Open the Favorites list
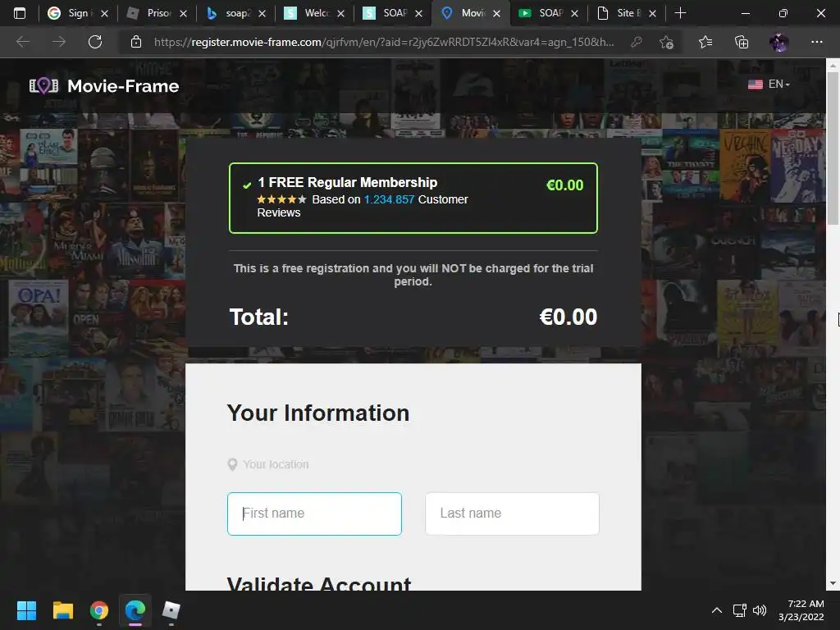 [705, 42]
